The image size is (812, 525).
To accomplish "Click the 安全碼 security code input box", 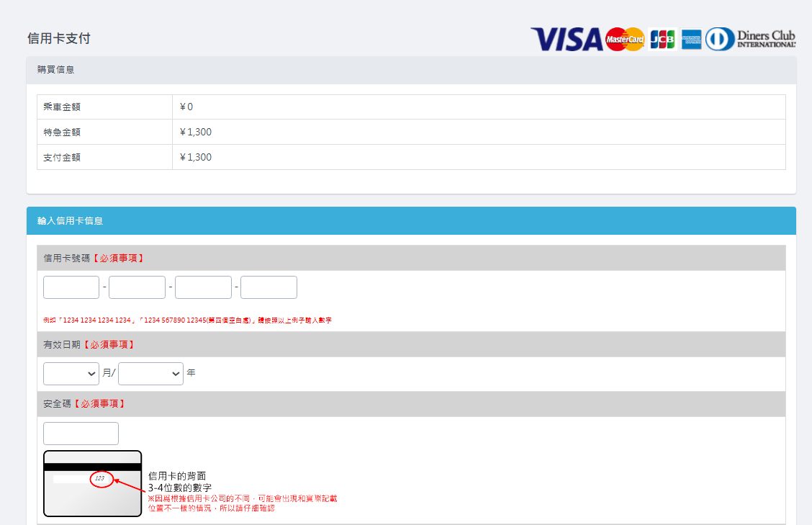I will 81,434.
